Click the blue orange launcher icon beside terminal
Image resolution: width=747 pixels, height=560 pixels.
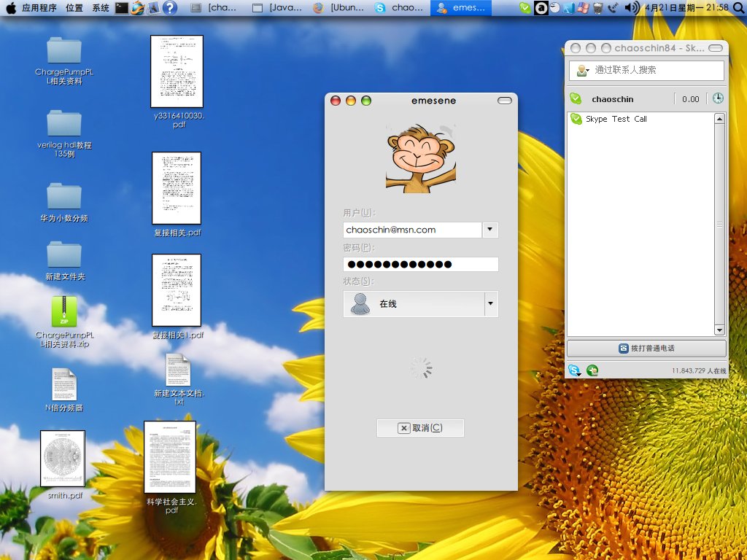(x=138, y=7)
